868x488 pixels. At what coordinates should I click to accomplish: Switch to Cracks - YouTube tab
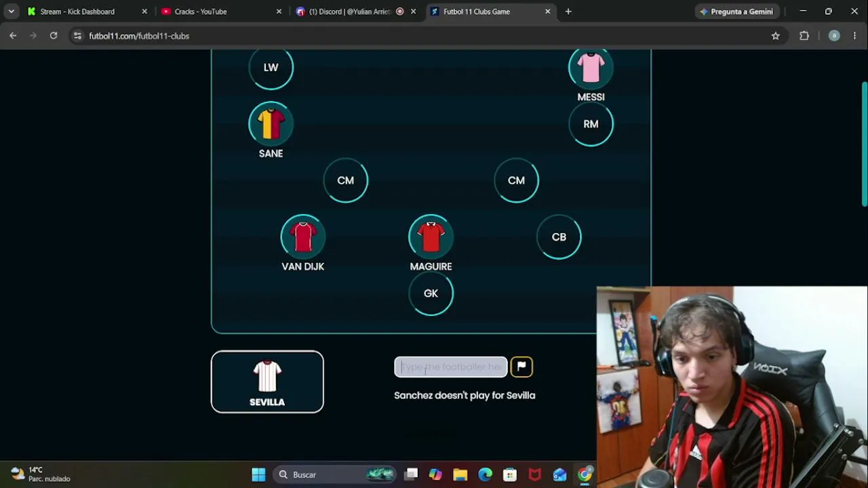[x=201, y=12]
